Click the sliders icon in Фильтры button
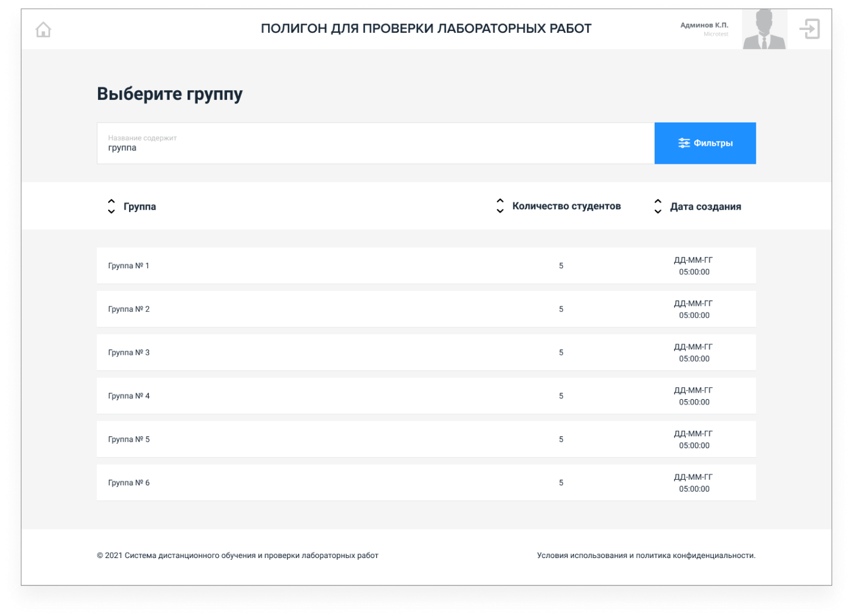This screenshot has width=853, height=616. [684, 143]
